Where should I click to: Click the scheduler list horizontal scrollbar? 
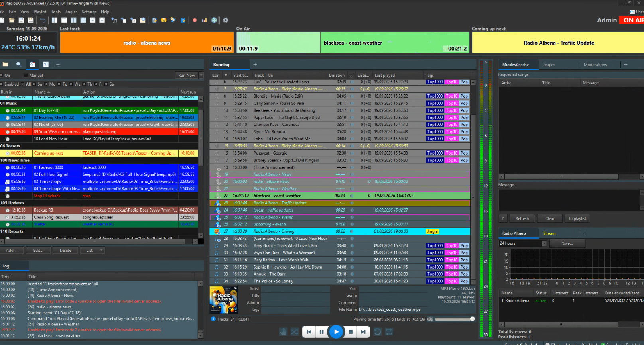point(96,241)
